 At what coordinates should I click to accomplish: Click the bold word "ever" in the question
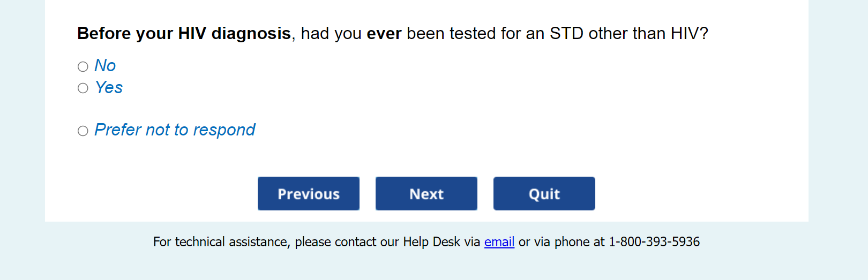[384, 34]
